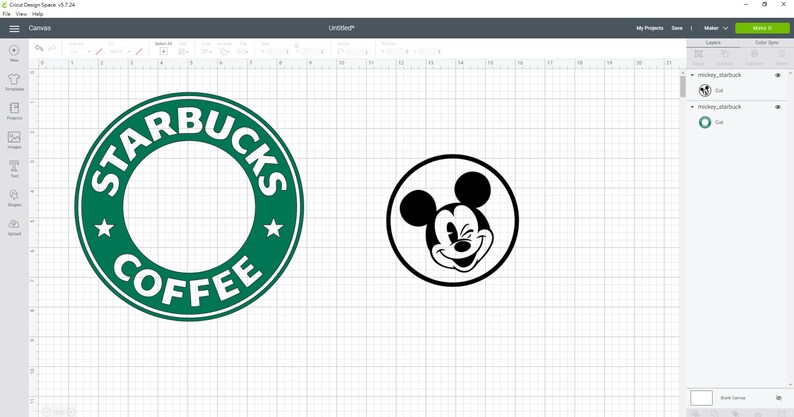Hide the first mickey_starbuck layer
794x417 pixels.
click(x=778, y=75)
